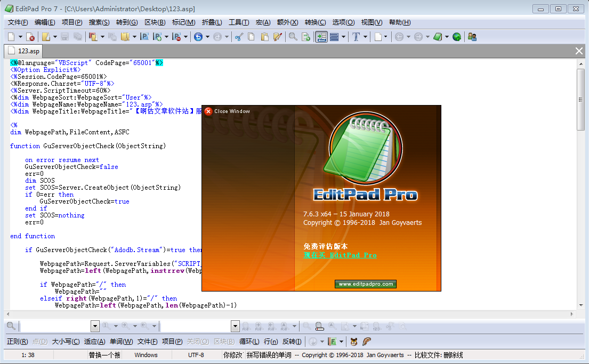Screen dimensions: 589x364
Task: Click the line numbers toolbar icon
Action: click(x=334, y=37)
